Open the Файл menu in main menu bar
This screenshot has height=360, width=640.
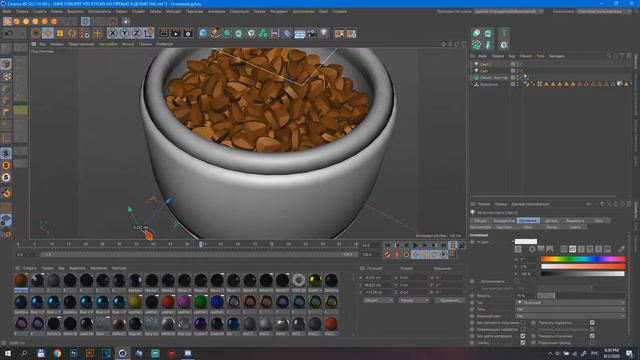coord(7,11)
